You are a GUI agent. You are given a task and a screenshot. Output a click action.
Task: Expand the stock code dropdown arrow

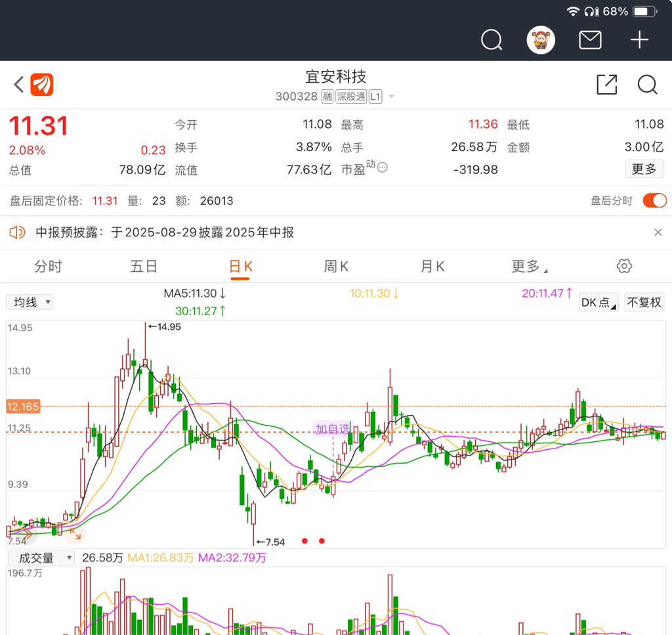point(391,97)
